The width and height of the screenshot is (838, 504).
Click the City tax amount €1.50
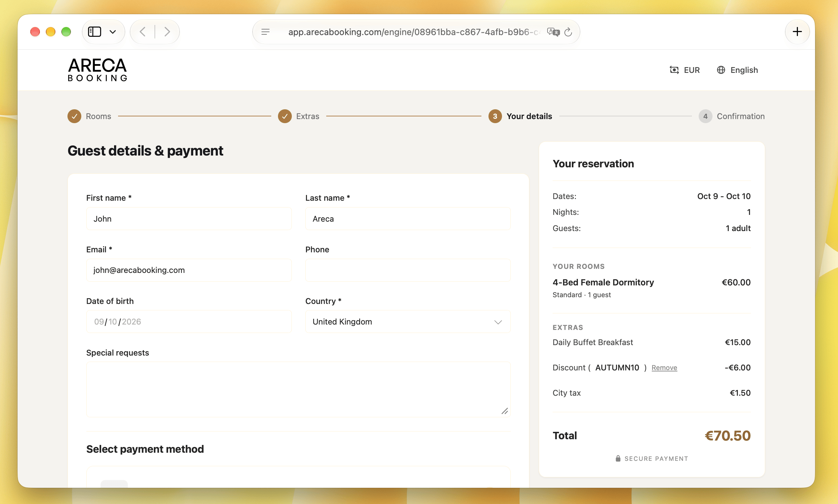pyautogui.click(x=740, y=393)
